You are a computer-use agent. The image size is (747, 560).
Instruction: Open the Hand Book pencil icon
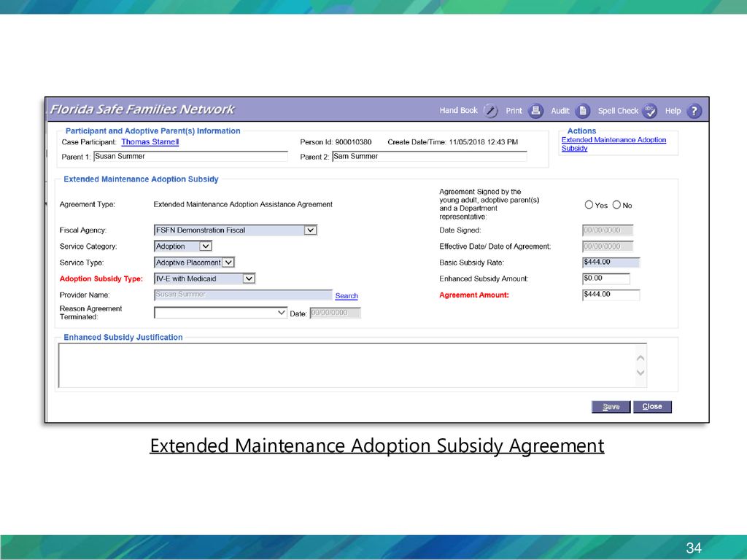[x=490, y=111]
